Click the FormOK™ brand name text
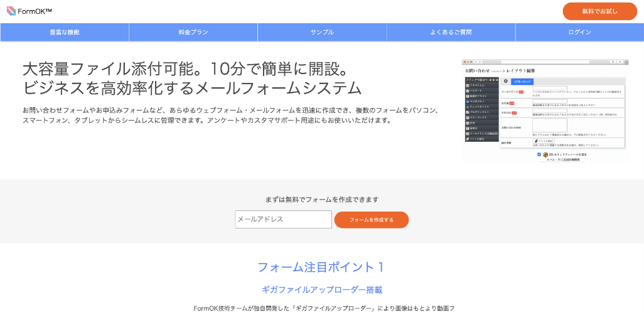 click(35, 11)
